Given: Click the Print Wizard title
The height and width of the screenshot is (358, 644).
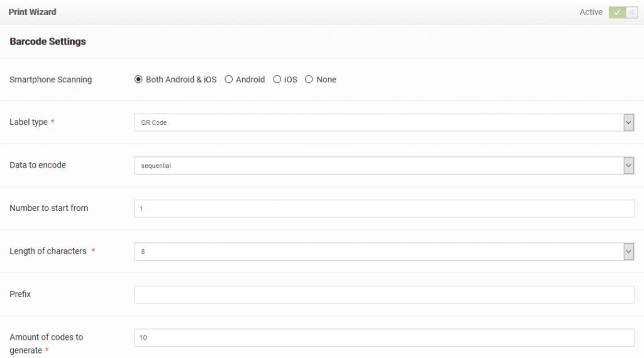Looking at the screenshot, I should tap(33, 12).
